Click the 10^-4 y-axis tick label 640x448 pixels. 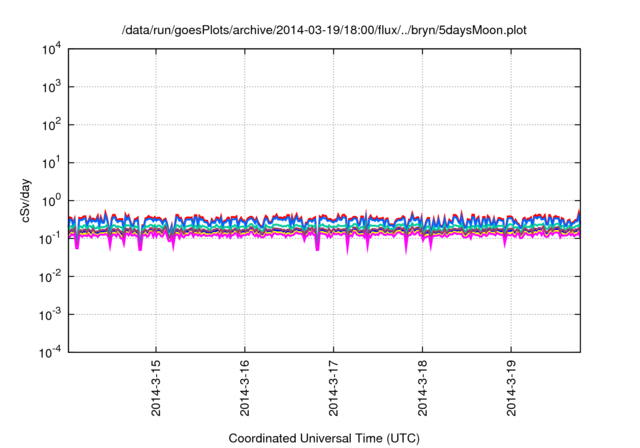(x=49, y=352)
